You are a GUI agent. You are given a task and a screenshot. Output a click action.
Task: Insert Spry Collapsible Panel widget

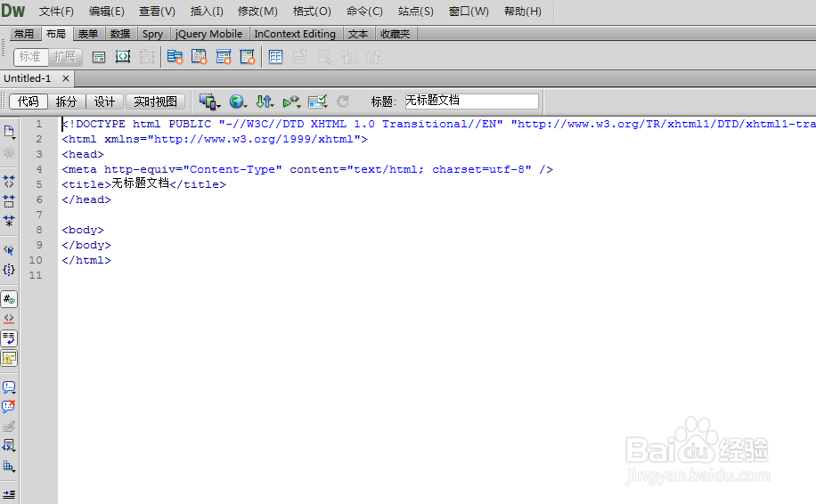[x=248, y=57]
